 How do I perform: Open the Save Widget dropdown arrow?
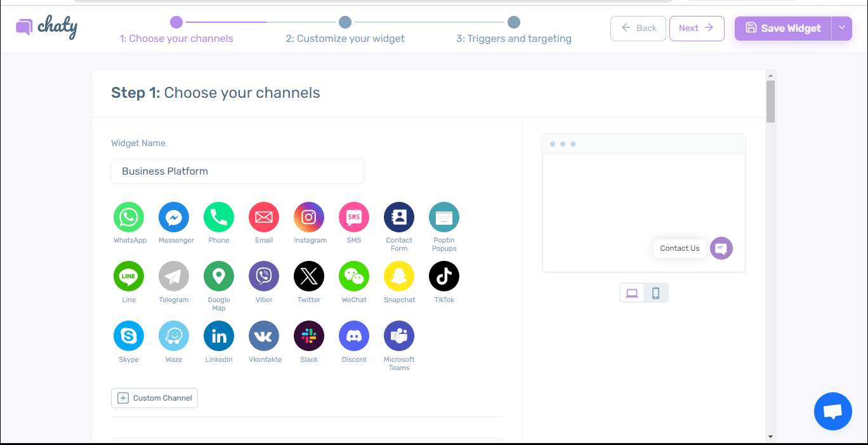(x=842, y=28)
